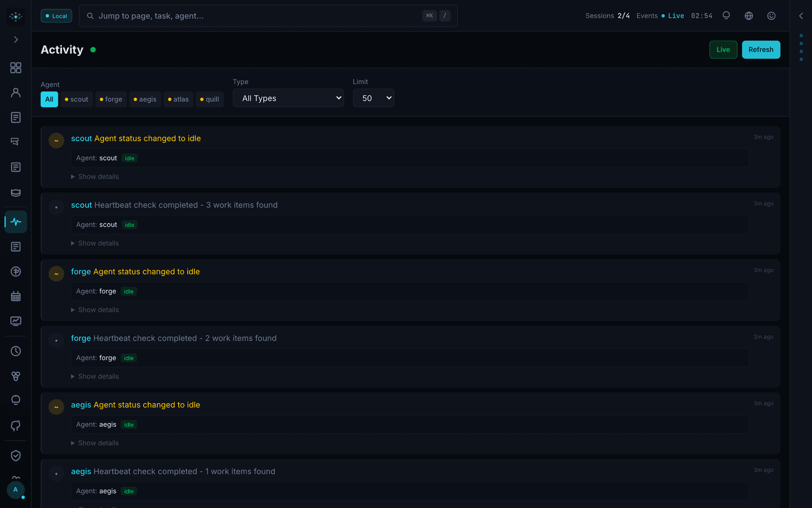Click the app logo in the sidebar
This screenshot has width=812, height=508.
[x=16, y=17]
